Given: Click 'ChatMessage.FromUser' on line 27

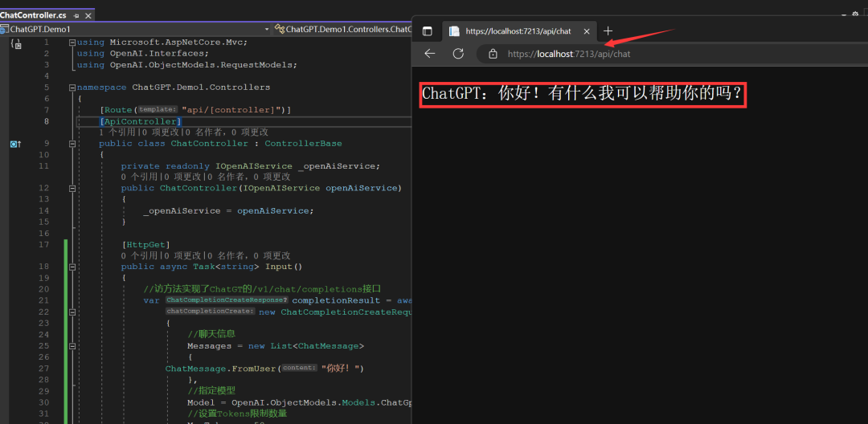Looking at the screenshot, I should pos(220,368).
